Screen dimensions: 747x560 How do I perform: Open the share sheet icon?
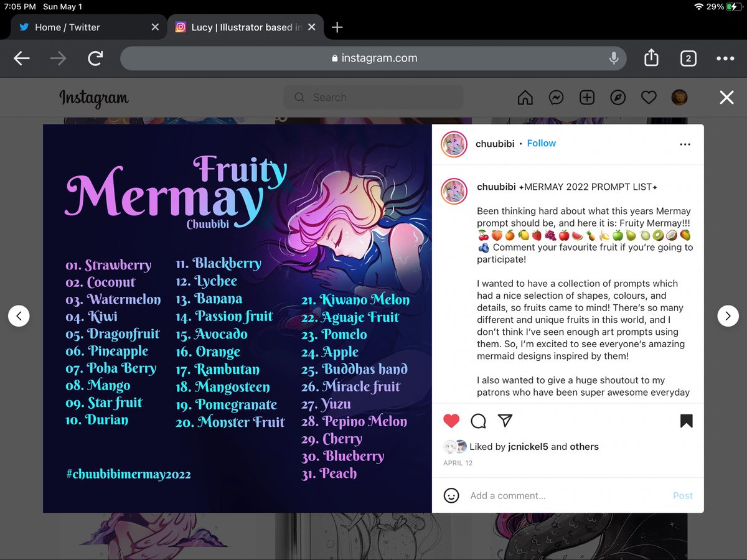651,58
